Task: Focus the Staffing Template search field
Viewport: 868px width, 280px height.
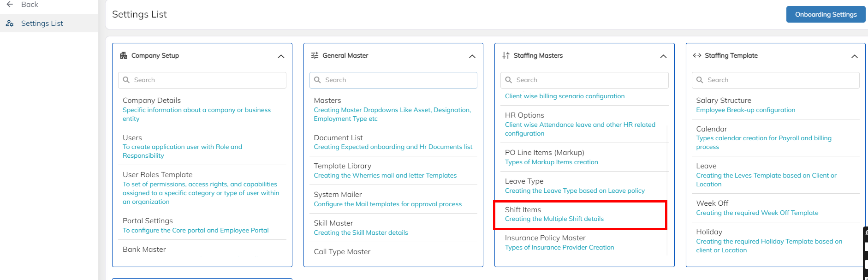Action: (776, 80)
